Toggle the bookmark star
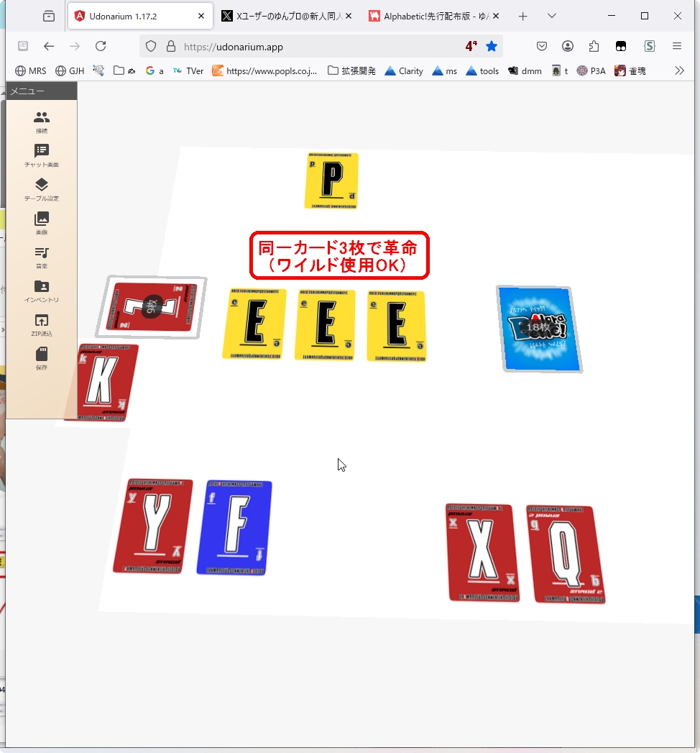The width and height of the screenshot is (700, 753). [492, 46]
